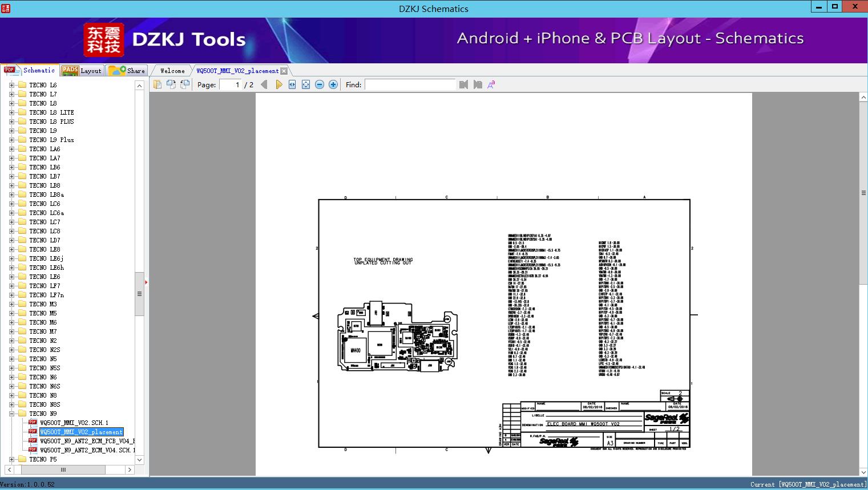Switch to the Welcome tab
868x490 pixels.
(172, 71)
